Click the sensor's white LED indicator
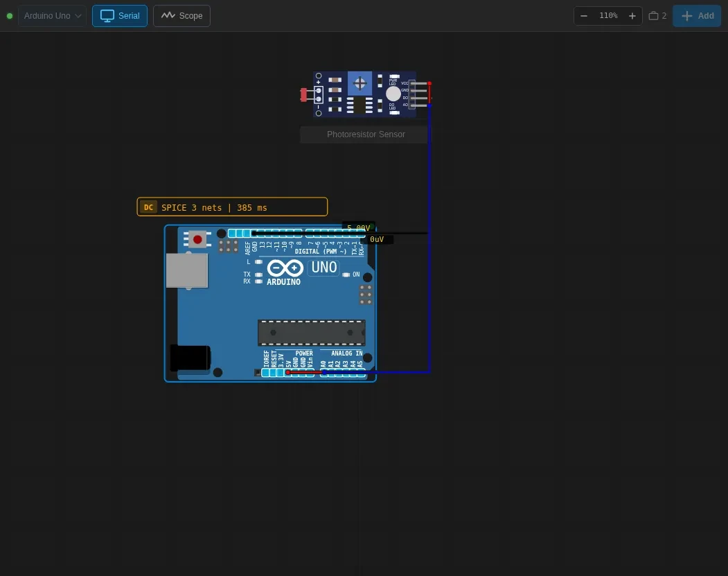 (x=393, y=94)
